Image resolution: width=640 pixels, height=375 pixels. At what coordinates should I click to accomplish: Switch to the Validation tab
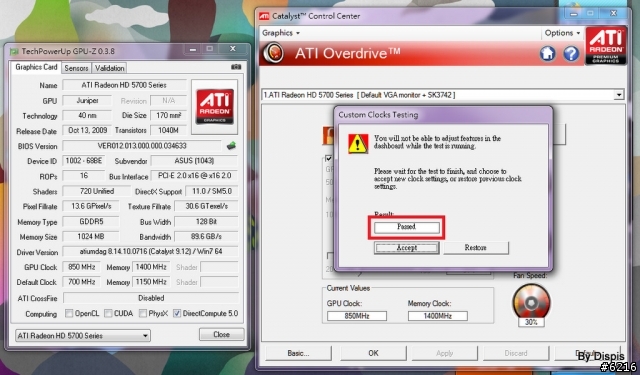pyautogui.click(x=109, y=68)
